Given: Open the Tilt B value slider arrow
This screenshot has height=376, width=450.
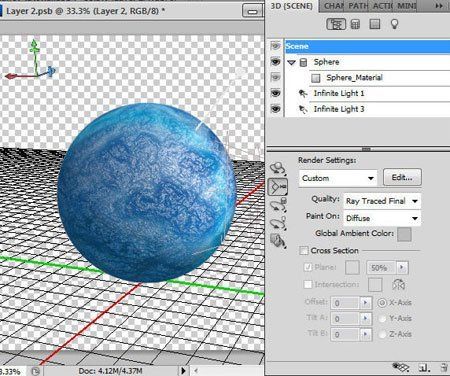Looking at the screenshot, I should click(x=366, y=334).
